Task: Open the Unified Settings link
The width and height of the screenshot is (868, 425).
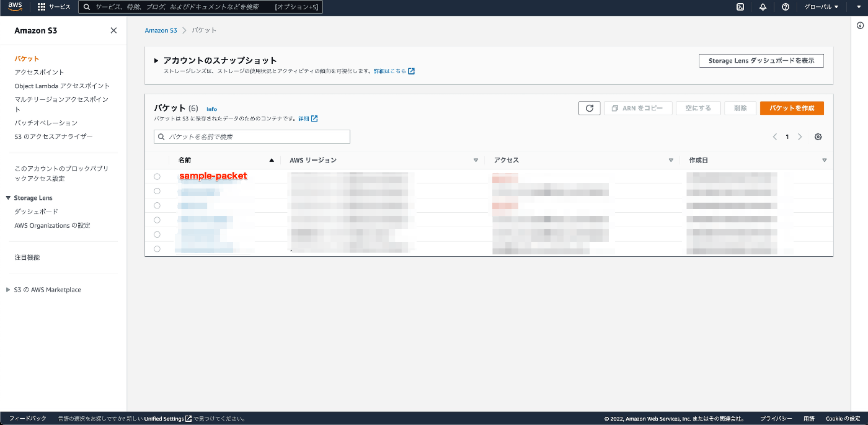Action: coord(168,419)
